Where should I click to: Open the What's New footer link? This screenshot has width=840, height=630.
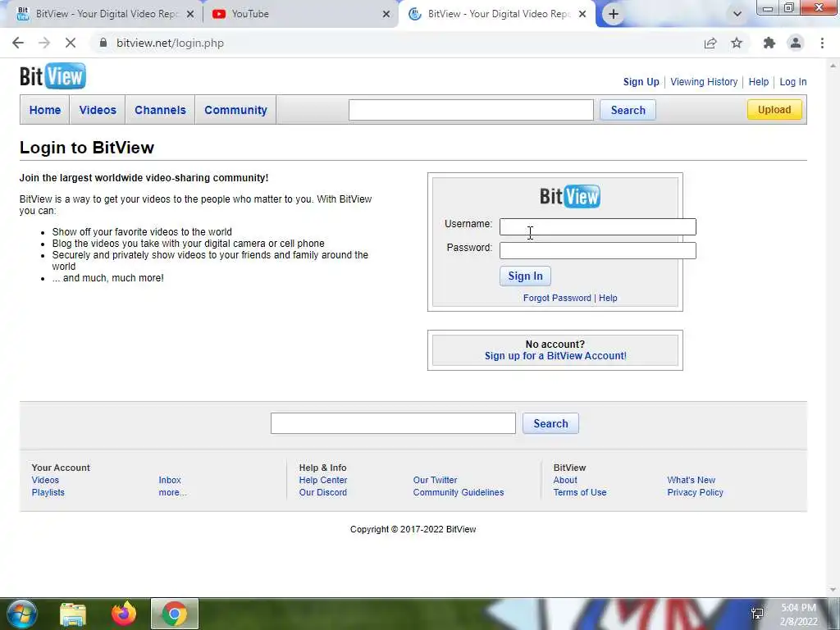(x=691, y=480)
